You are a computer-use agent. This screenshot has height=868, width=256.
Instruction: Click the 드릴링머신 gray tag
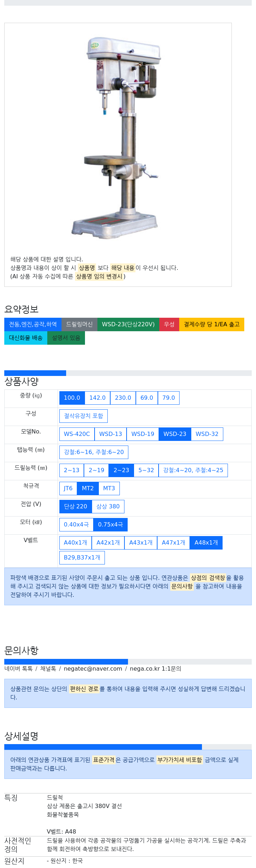tap(79, 324)
